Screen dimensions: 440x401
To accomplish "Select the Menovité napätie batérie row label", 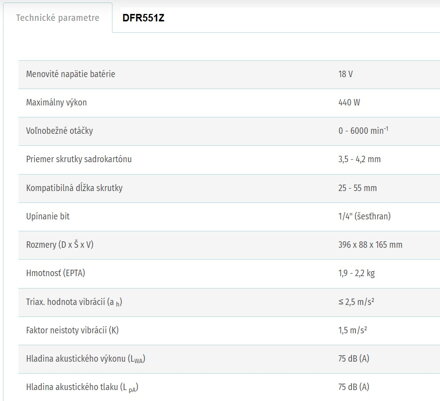I will click(71, 74).
